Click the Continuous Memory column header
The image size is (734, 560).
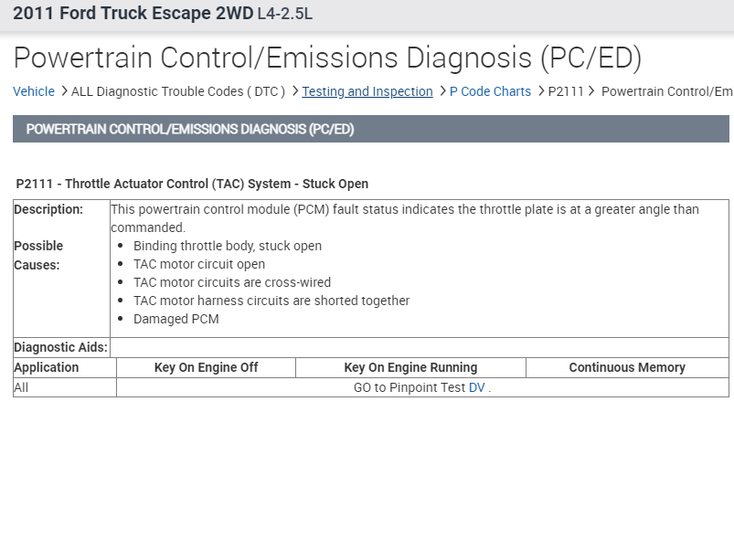(x=627, y=367)
